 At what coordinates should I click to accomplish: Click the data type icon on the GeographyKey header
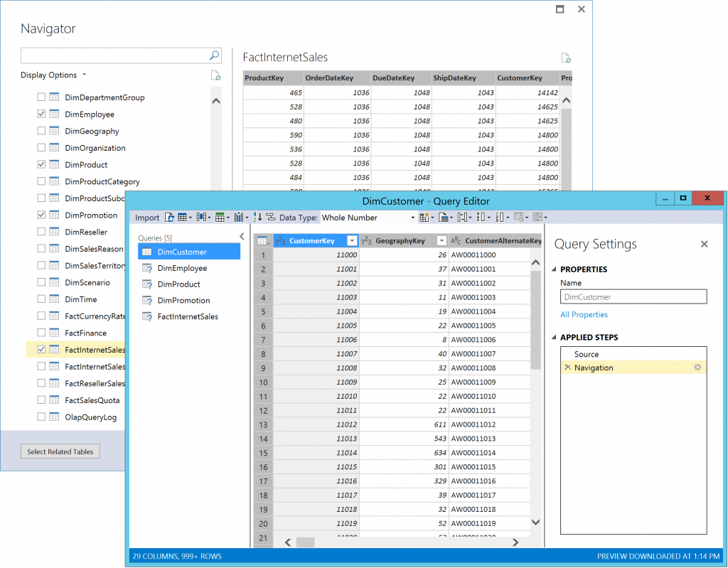tap(366, 240)
